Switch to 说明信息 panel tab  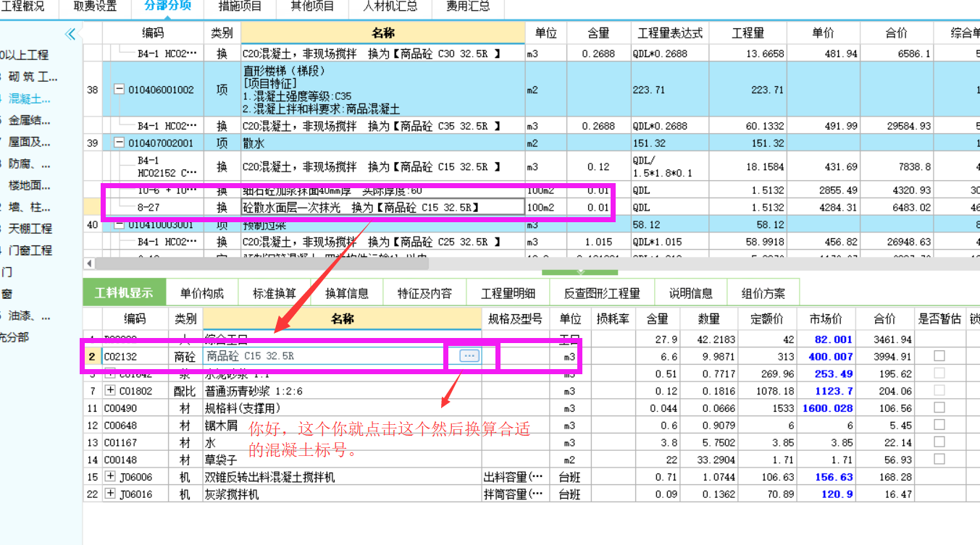click(x=691, y=293)
